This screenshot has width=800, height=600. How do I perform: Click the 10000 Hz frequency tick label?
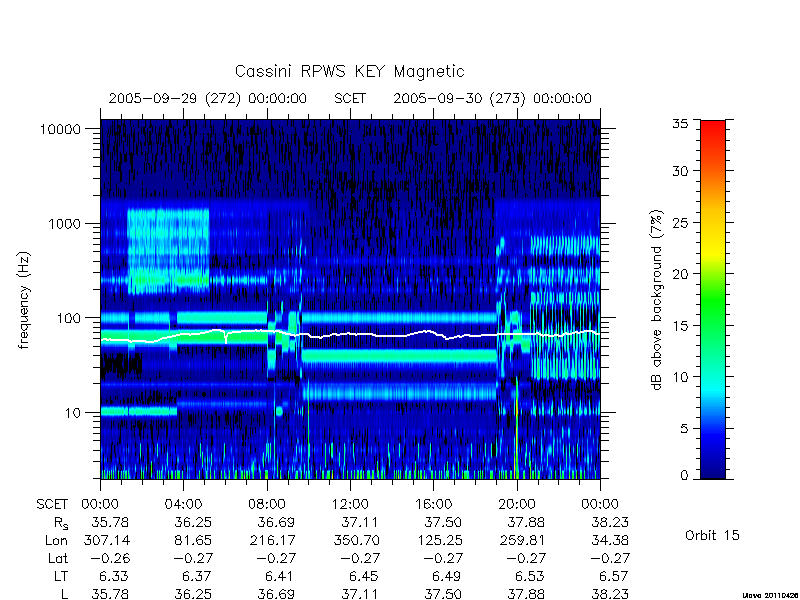pyautogui.click(x=60, y=130)
